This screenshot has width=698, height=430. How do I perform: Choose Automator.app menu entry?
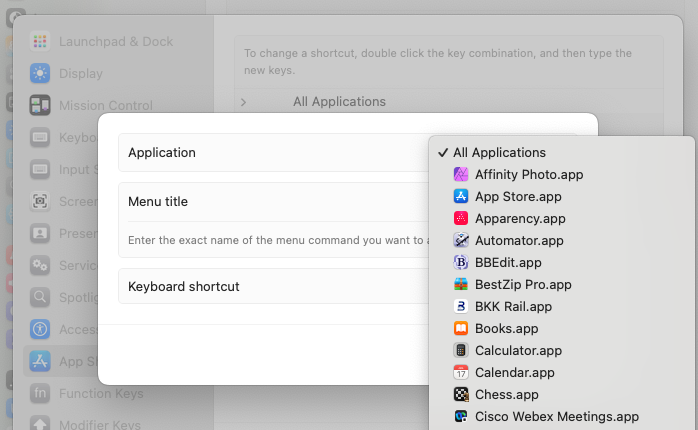coord(561,240)
